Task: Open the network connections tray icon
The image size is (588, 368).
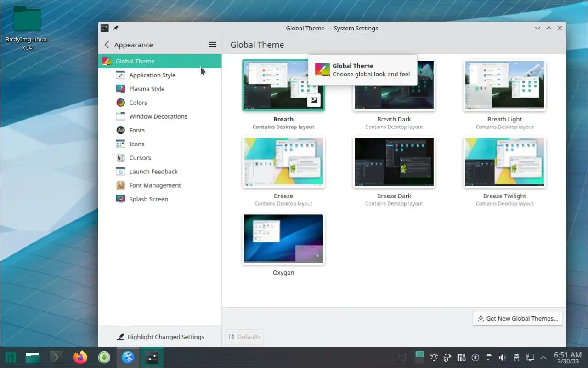Action: 530,357
